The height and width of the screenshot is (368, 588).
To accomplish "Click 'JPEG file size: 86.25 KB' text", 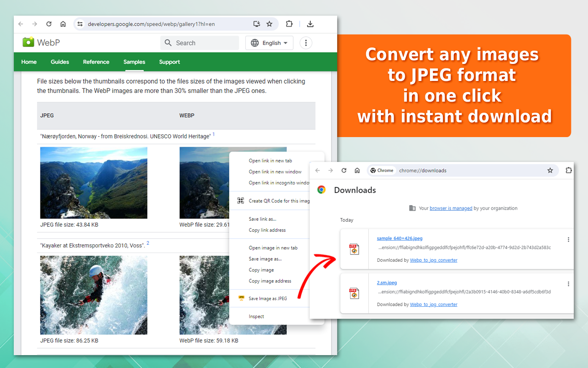I will (69, 341).
